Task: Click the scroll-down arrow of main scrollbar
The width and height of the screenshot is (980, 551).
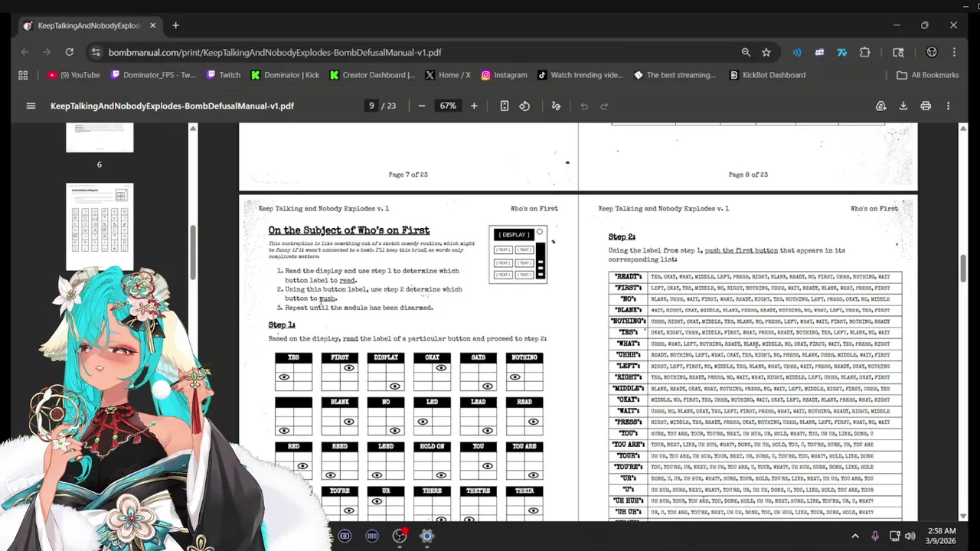Action: coord(963,517)
